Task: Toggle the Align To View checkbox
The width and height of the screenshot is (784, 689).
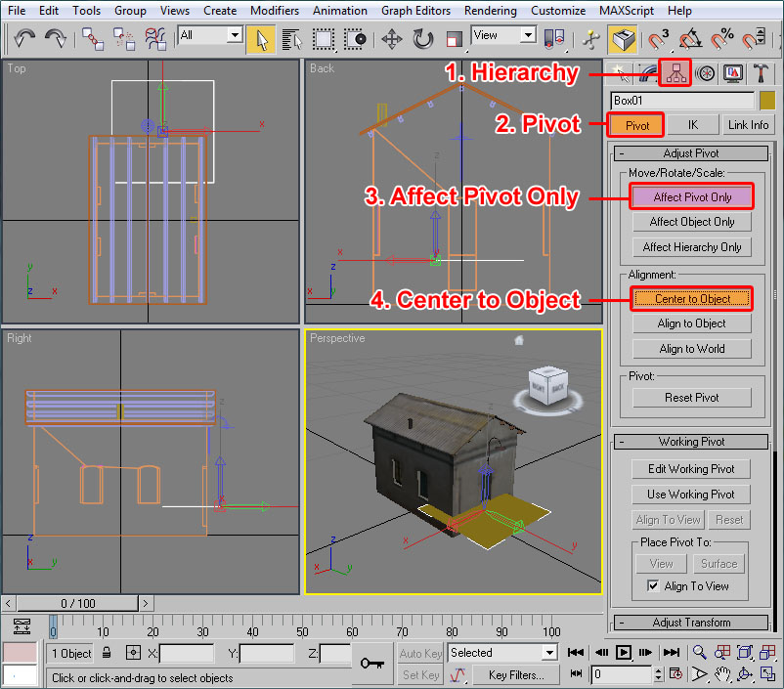Action: [653, 586]
